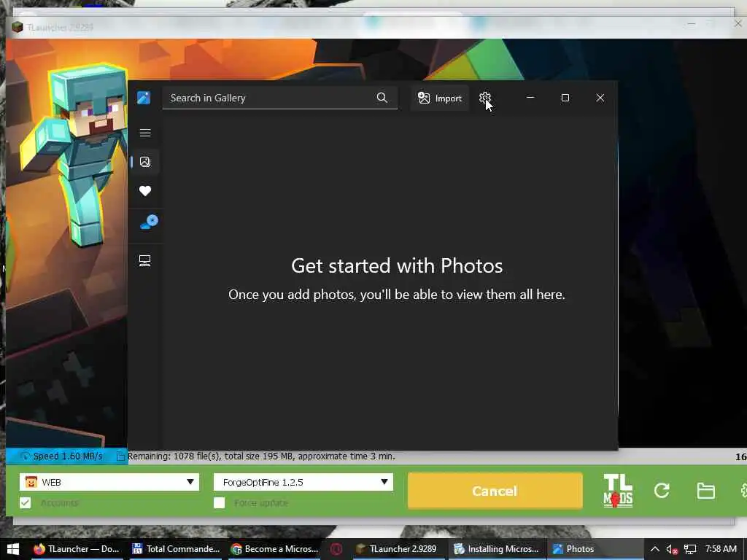
Task: Open Favorites heart in sidebar
Action: (x=145, y=191)
